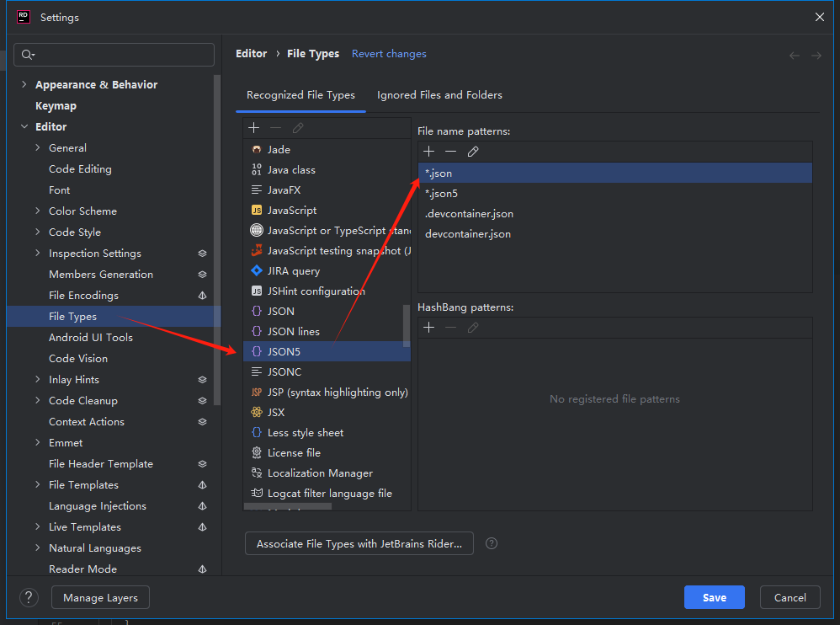This screenshot has height=625, width=840.
Task: Select the JavaScript file type in list
Action: [292, 211]
